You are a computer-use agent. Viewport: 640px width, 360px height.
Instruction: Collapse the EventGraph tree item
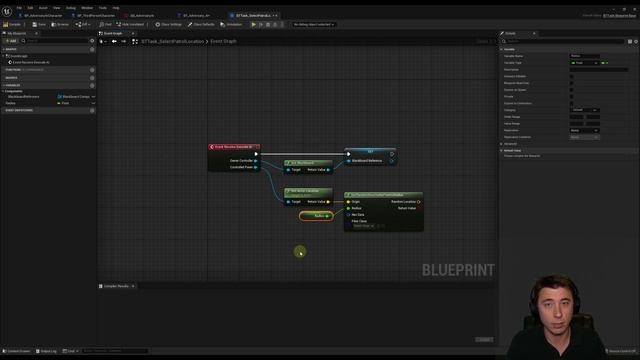[x=4, y=56]
